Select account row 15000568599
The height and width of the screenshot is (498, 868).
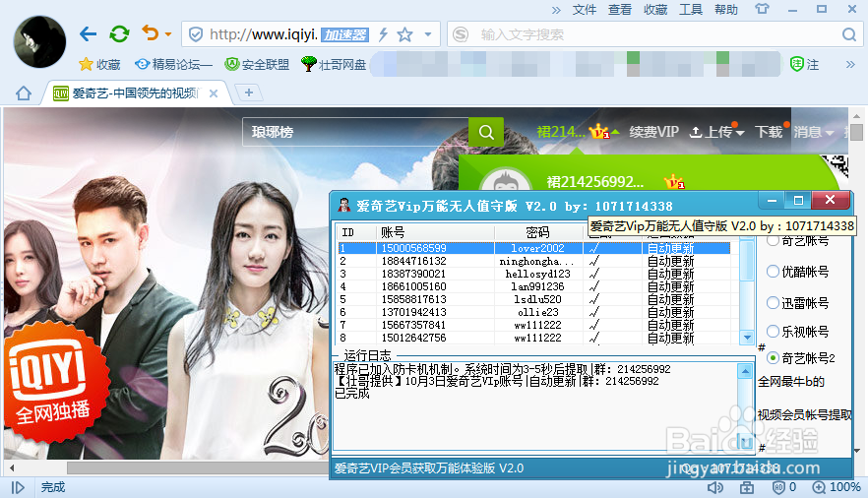click(x=534, y=248)
